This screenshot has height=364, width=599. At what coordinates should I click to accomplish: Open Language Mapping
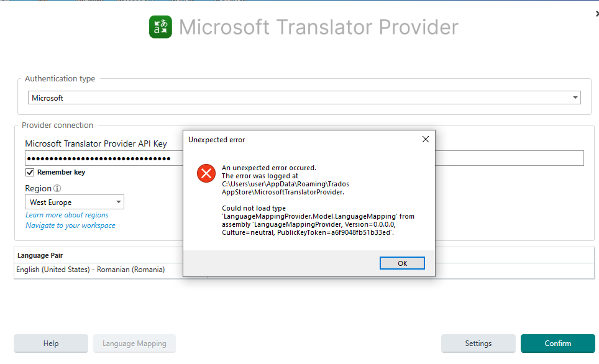coord(134,344)
